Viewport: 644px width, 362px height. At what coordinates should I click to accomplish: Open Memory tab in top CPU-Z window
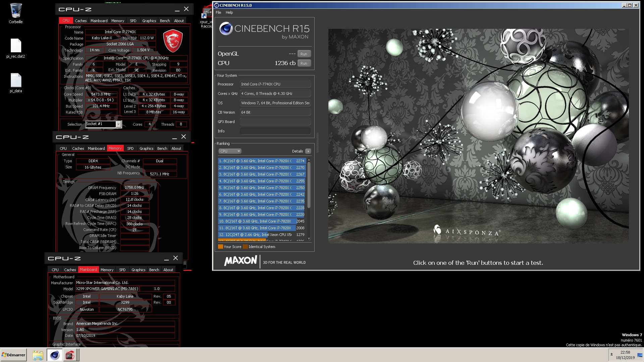[118, 21]
